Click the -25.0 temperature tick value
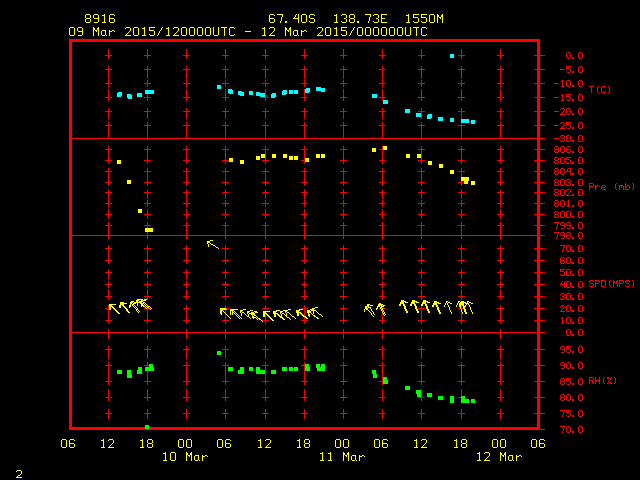 click(569, 126)
